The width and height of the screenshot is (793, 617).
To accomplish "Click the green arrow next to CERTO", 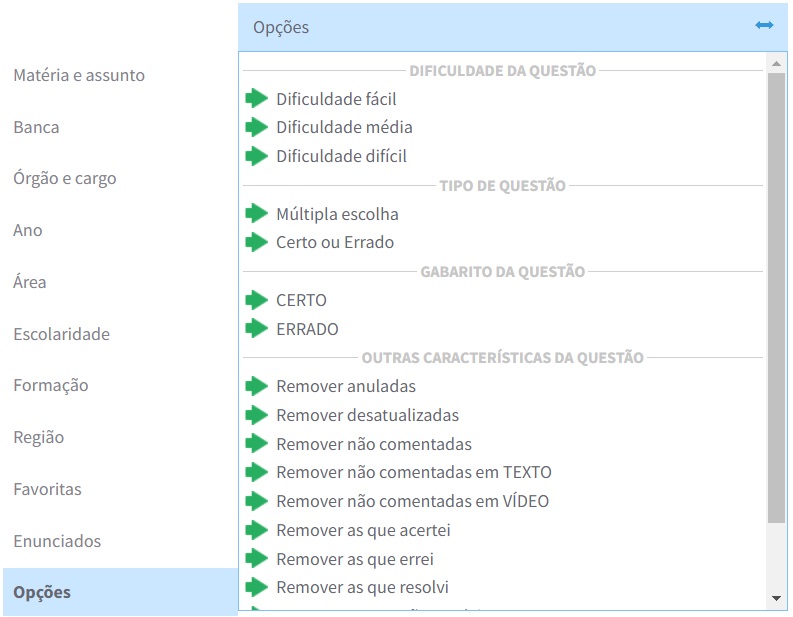I will 257,300.
